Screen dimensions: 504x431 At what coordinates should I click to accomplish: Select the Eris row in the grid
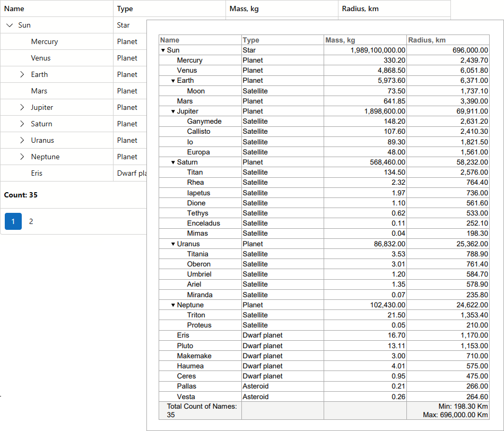(37, 173)
